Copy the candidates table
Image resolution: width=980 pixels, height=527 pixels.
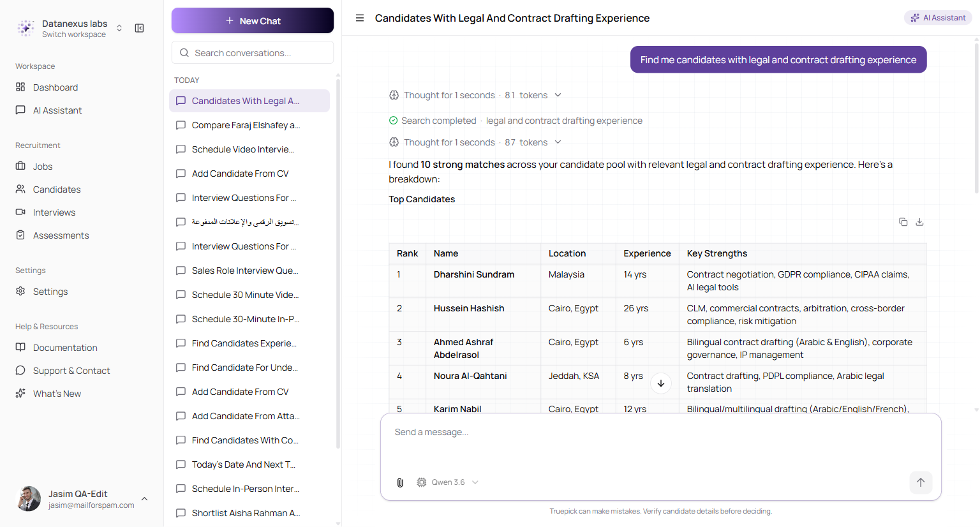[x=903, y=222]
